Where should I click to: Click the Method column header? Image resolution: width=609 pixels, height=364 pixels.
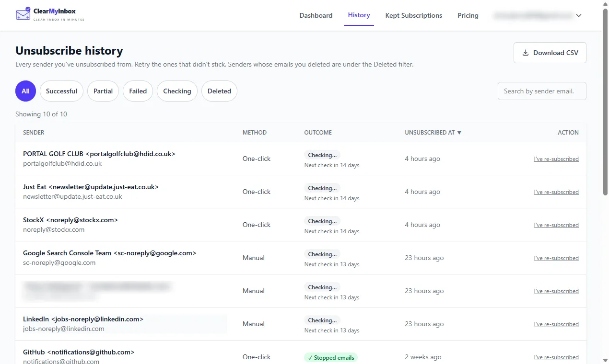pos(255,133)
